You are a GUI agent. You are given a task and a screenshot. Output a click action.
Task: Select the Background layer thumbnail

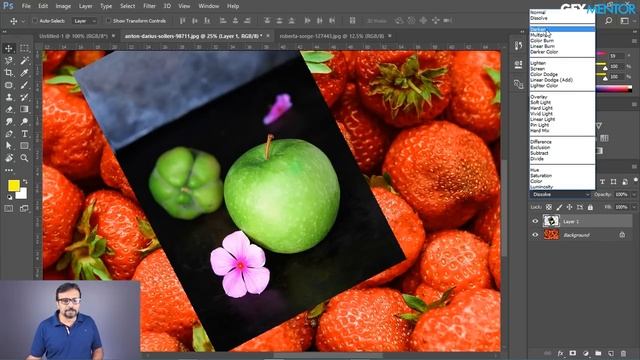coord(551,235)
